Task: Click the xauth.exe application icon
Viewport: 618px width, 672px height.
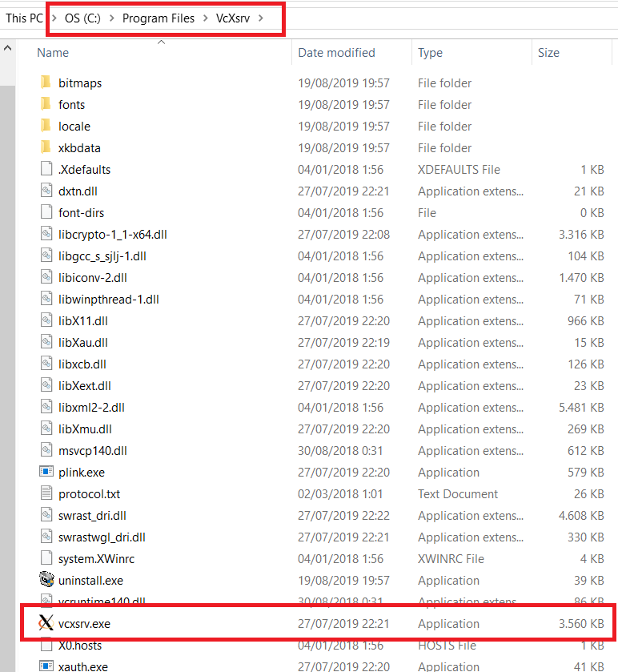Action: tap(46, 666)
